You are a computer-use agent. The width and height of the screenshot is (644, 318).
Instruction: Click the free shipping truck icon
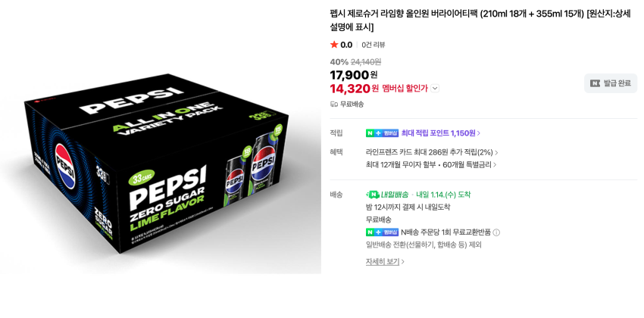coord(334,104)
